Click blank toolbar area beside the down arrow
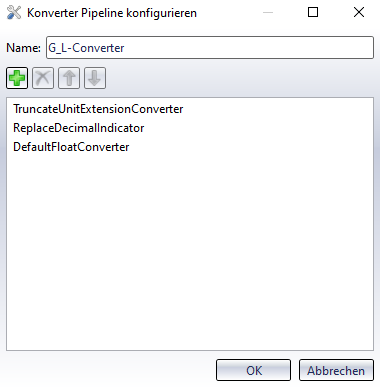380x389 pixels. pos(240,78)
